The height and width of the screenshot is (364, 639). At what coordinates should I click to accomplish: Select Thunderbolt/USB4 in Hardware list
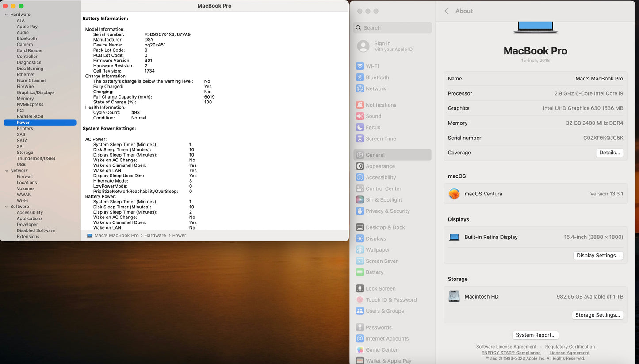(x=36, y=158)
